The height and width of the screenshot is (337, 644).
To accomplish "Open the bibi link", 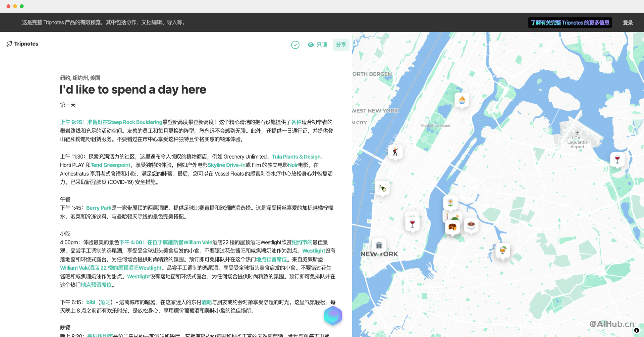I will click(x=91, y=302).
